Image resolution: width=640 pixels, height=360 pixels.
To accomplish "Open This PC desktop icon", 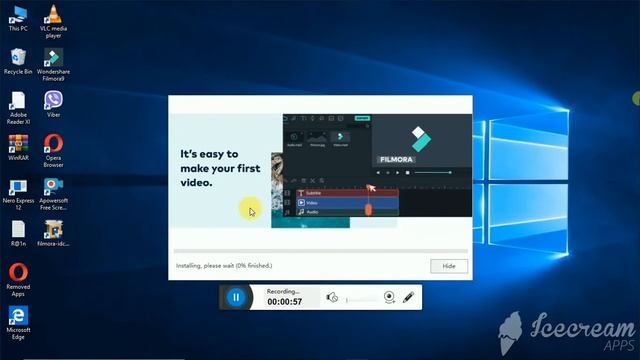I will 18,19.
